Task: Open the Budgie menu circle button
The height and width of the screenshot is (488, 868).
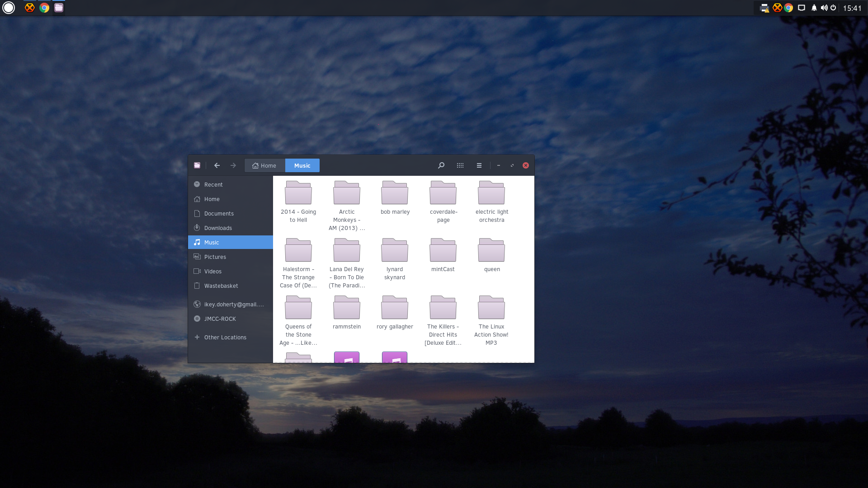Action: point(9,8)
